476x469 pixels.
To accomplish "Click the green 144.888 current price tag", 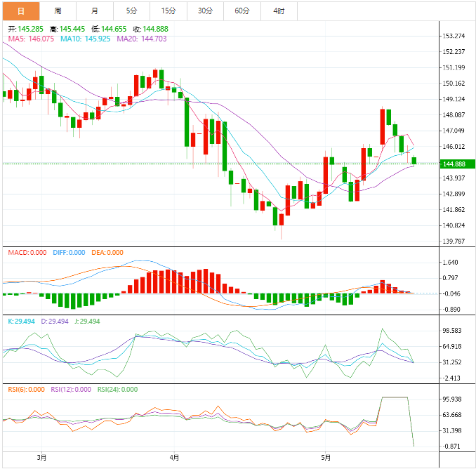I will (x=457, y=164).
